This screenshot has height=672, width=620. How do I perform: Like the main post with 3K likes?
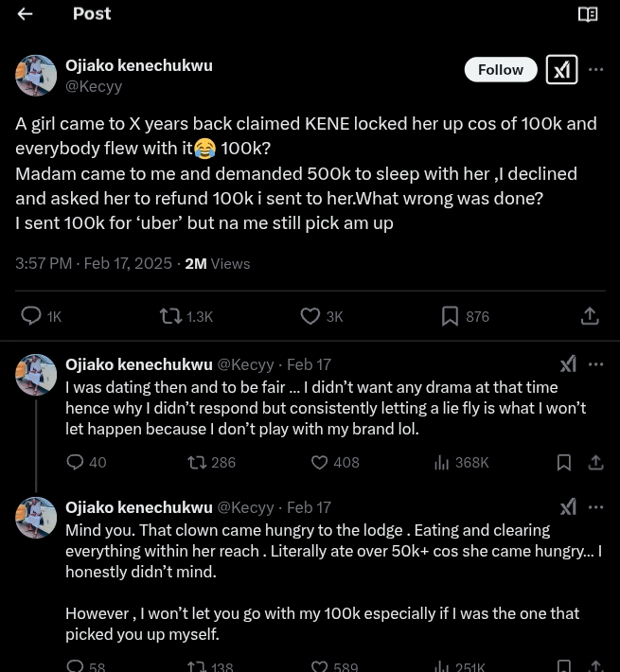[x=310, y=316]
